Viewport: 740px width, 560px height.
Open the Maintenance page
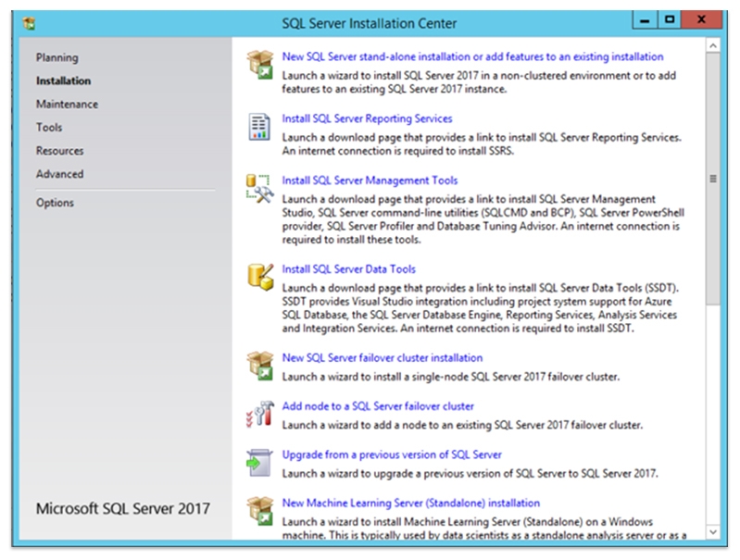coord(67,104)
